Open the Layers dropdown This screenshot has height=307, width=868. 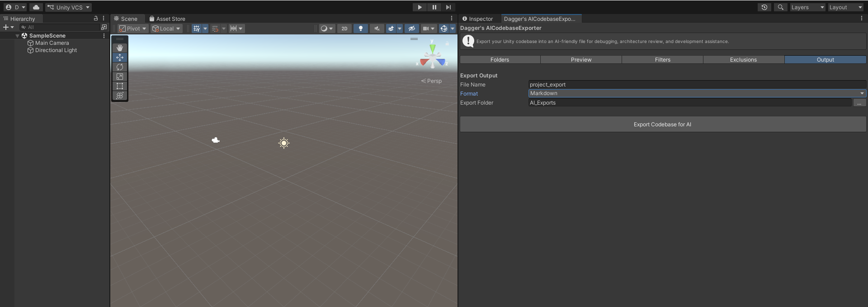coord(807,7)
